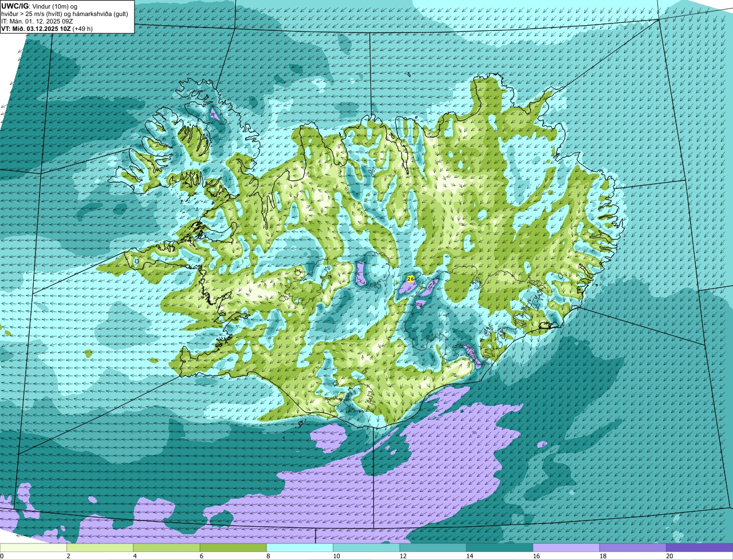Pick the above-20 m/s dark purple legend swatch
This screenshot has width=733, height=560.
(x=699, y=547)
